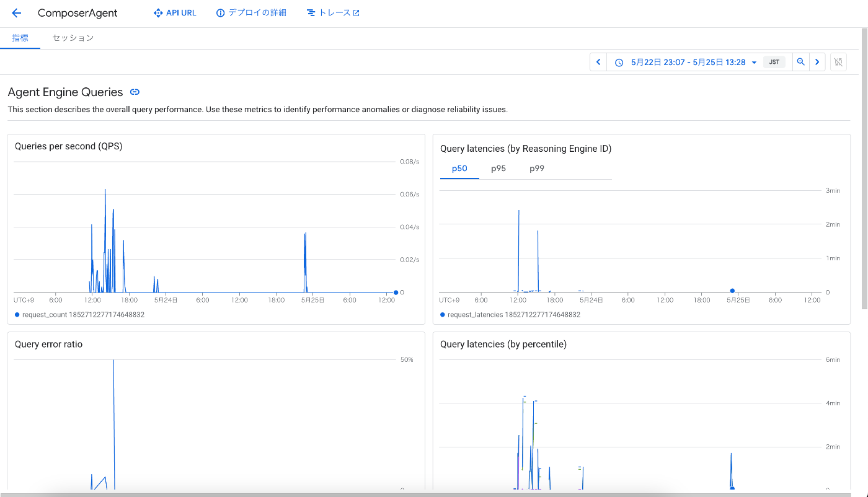This screenshot has height=497, width=868.
Task: Toggle the auto-refresh disabled icon
Action: click(838, 62)
